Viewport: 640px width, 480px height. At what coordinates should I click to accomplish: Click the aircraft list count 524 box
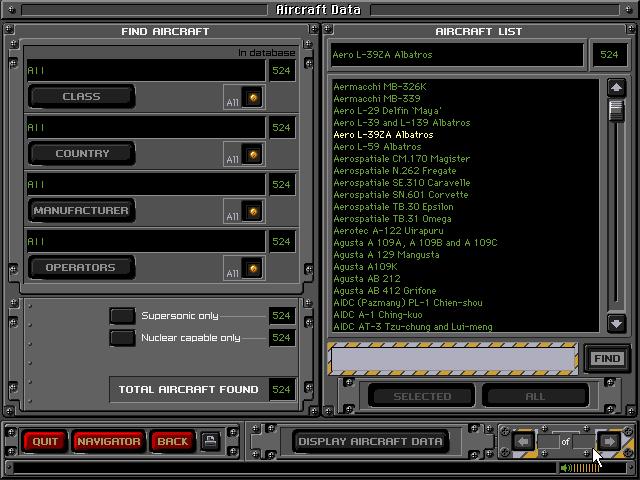pos(609,55)
